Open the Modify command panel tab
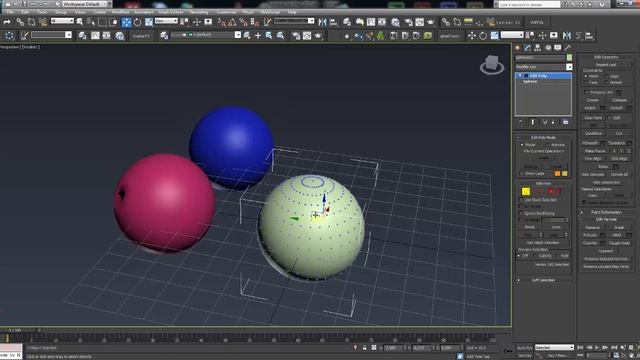 point(528,48)
